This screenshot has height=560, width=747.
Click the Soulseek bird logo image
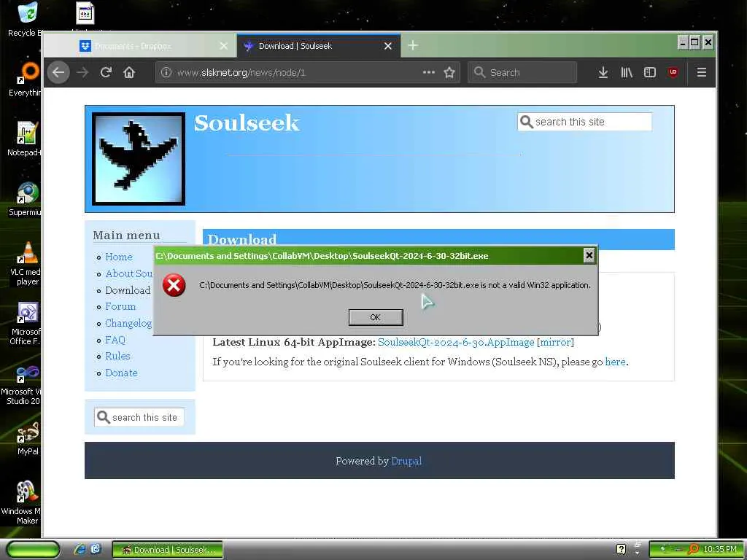(x=139, y=159)
